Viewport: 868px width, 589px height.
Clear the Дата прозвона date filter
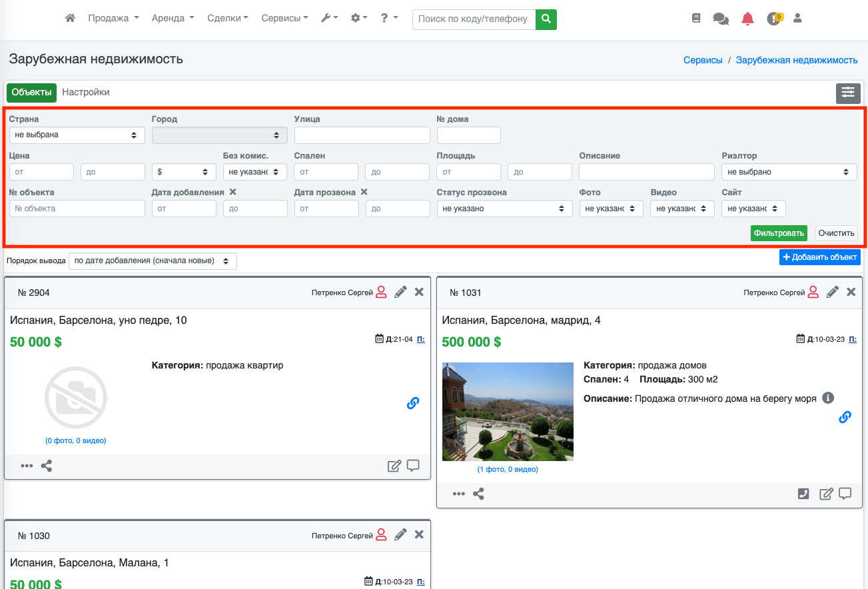point(364,192)
